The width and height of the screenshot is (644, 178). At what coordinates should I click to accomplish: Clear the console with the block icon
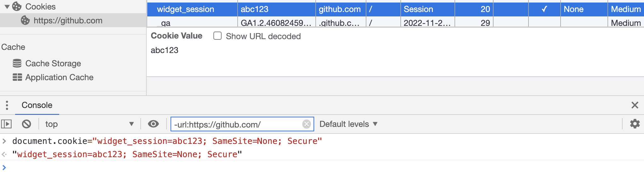(26, 124)
